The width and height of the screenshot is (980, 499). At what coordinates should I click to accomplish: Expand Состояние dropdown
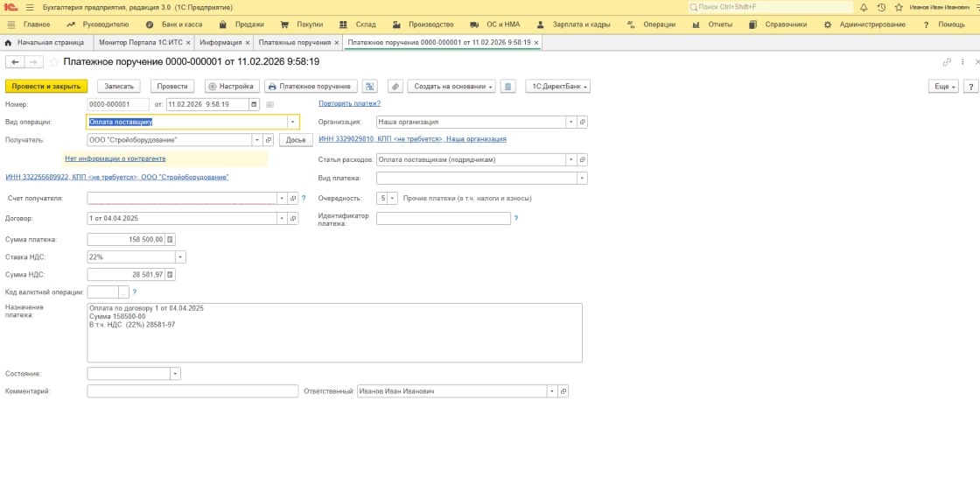click(176, 374)
